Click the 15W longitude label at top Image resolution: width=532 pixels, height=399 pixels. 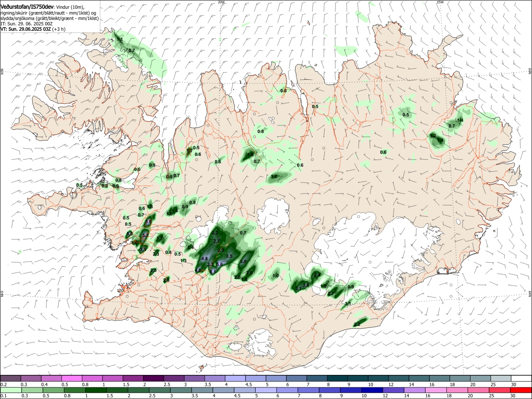tap(441, 2)
